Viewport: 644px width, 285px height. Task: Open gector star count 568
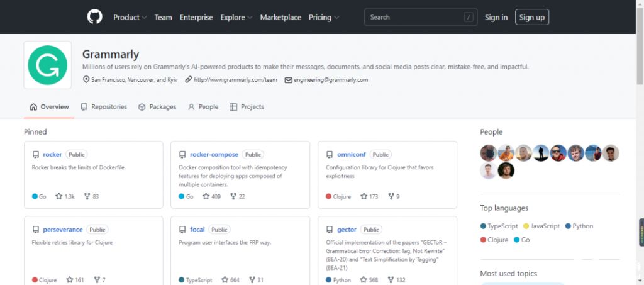[369, 280]
